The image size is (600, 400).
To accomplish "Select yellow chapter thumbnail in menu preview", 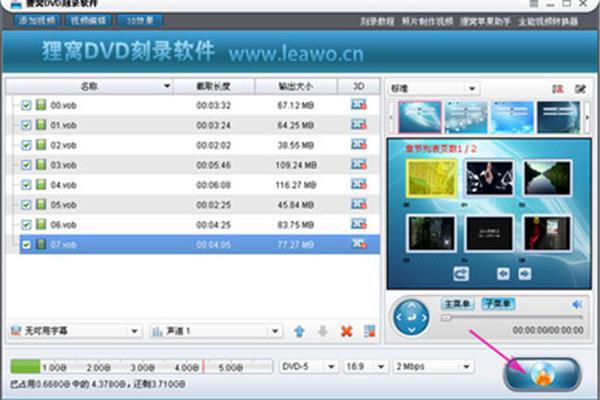I will pyautogui.click(x=432, y=178).
